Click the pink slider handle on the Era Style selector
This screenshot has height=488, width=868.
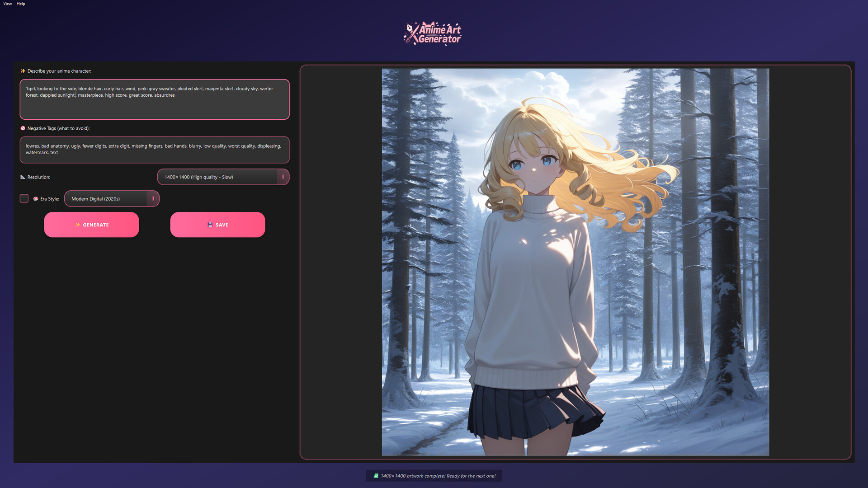(152, 198)
